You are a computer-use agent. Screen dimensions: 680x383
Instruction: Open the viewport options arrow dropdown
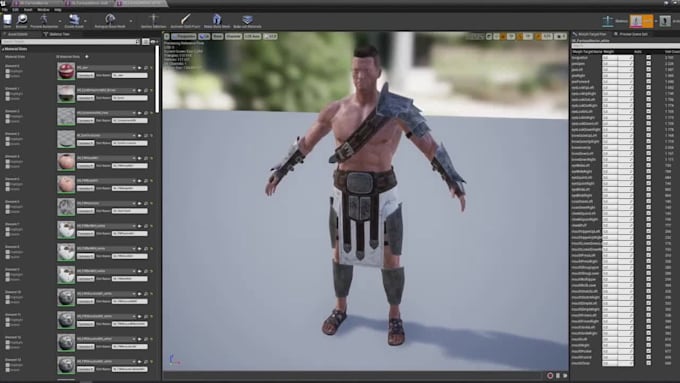(x=167, y=36)
